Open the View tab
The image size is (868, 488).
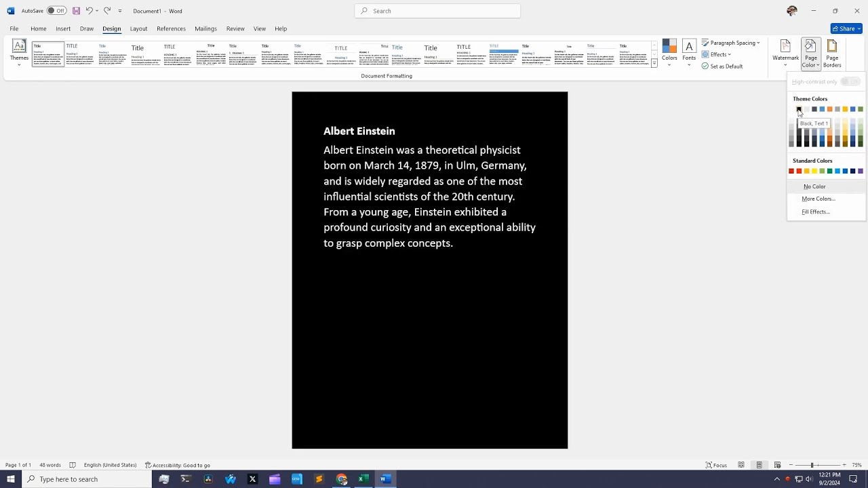point(260,28)
